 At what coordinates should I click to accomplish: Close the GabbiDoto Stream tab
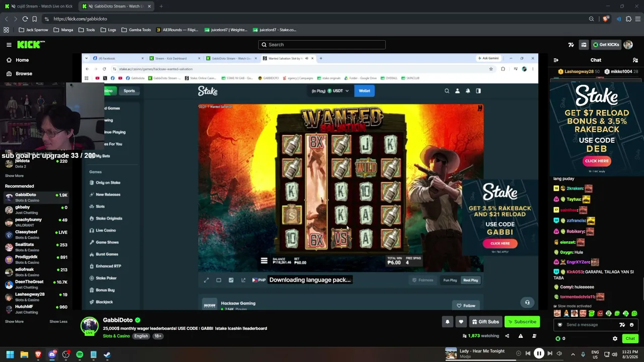pyautogui.click(x=149, y=6)
